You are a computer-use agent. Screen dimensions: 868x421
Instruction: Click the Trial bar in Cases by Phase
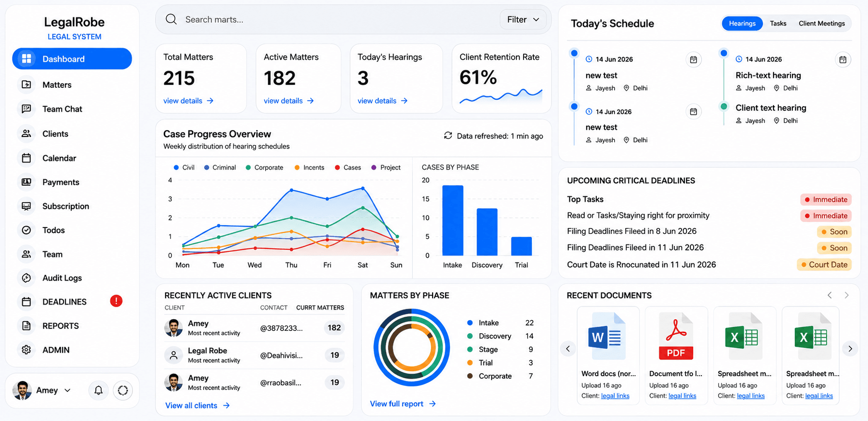coord(521,246)
